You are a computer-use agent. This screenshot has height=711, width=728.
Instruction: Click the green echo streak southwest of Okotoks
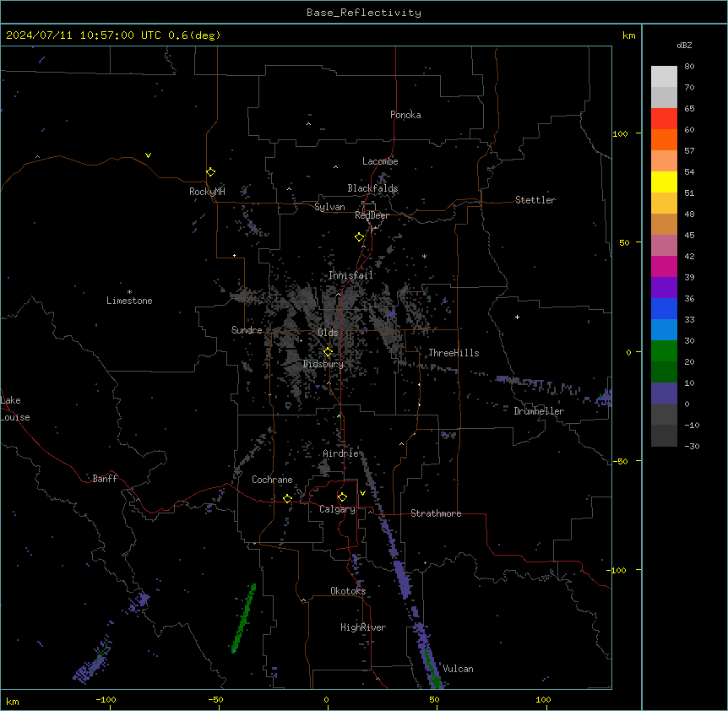click(x=243, y=619)
